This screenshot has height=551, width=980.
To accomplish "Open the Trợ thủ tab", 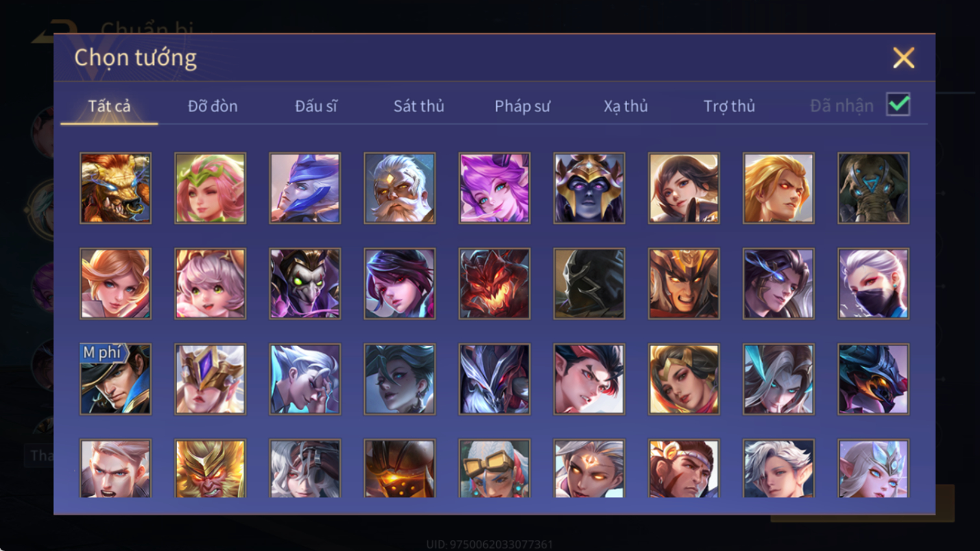I will (729, 106).
